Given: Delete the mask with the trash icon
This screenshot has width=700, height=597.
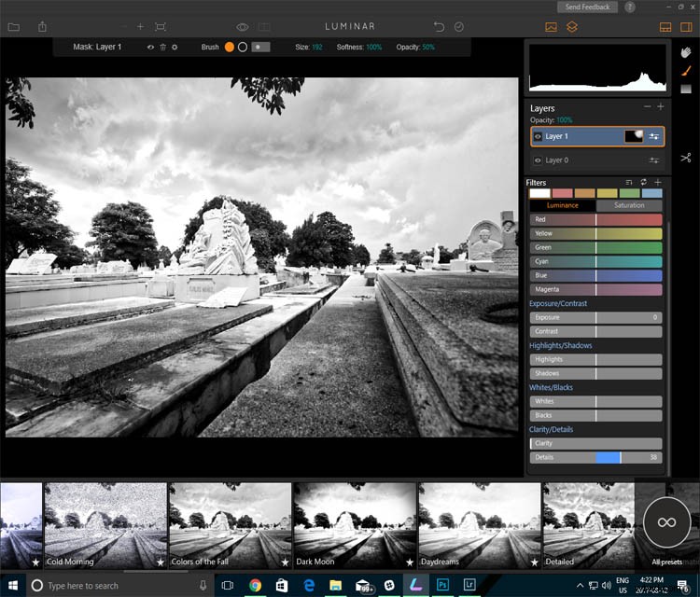Looking at the screenshot, I should (x=163, y=47).
